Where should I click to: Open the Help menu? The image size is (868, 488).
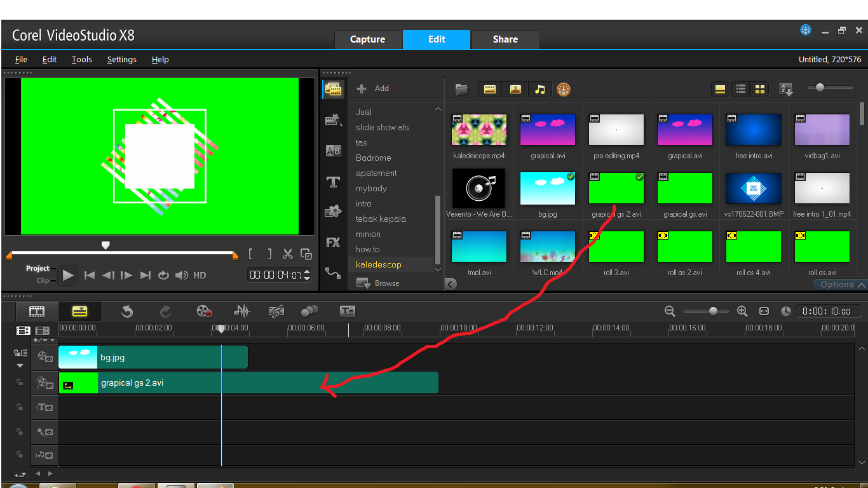(x=160, y=59)
